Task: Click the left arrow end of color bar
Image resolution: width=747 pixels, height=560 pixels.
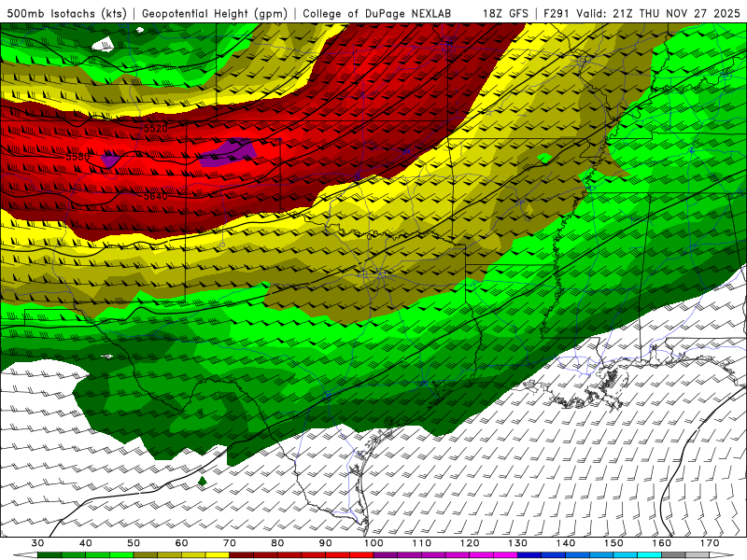Action: click(25, 554)
